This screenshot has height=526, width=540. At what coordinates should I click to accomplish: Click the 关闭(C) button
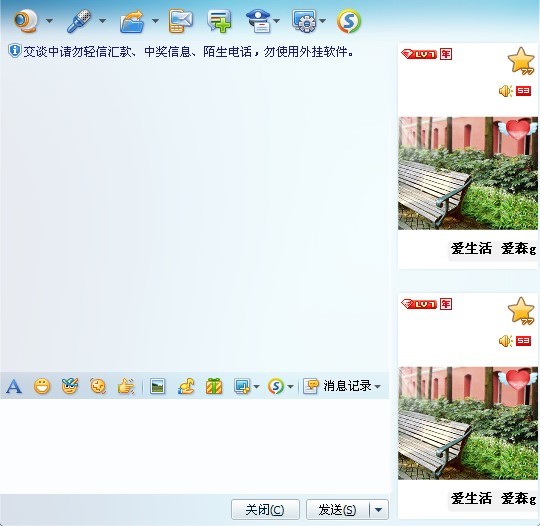click(x=265, y=509)
